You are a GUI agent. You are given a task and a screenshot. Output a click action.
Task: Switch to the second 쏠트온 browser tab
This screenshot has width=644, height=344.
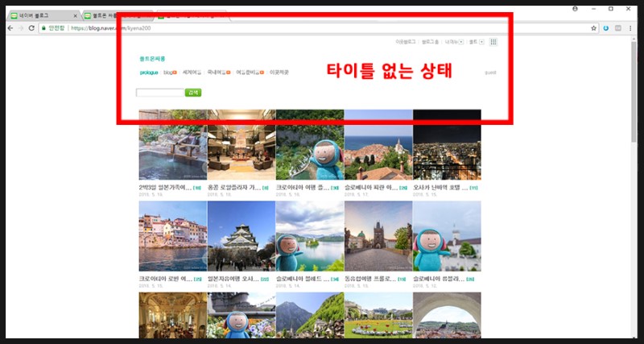[117, 15]
